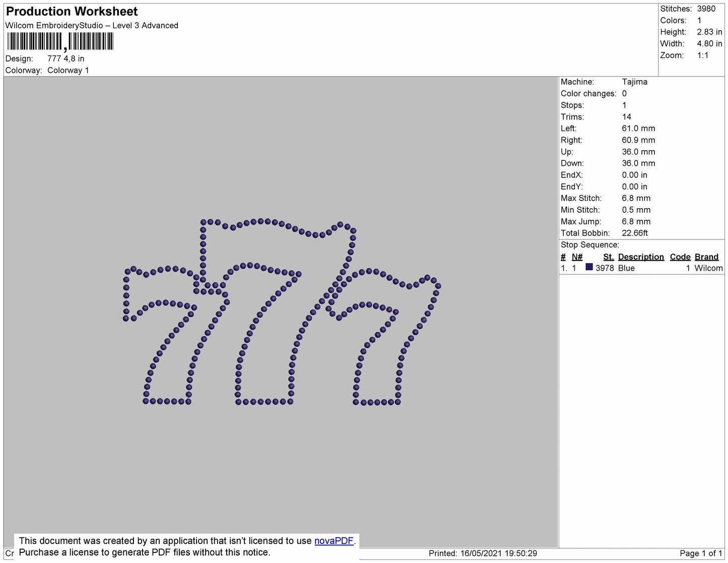Select 'Blue' description in stop sequence
Viewport: 728px width, 563px height.
pos(626,268)
